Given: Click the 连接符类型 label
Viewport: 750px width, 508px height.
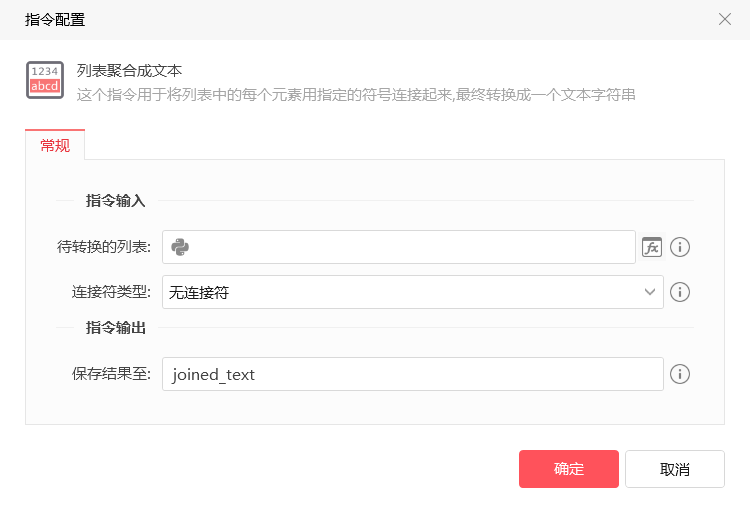Looking at the screenshot, I should tap(110, 292).
